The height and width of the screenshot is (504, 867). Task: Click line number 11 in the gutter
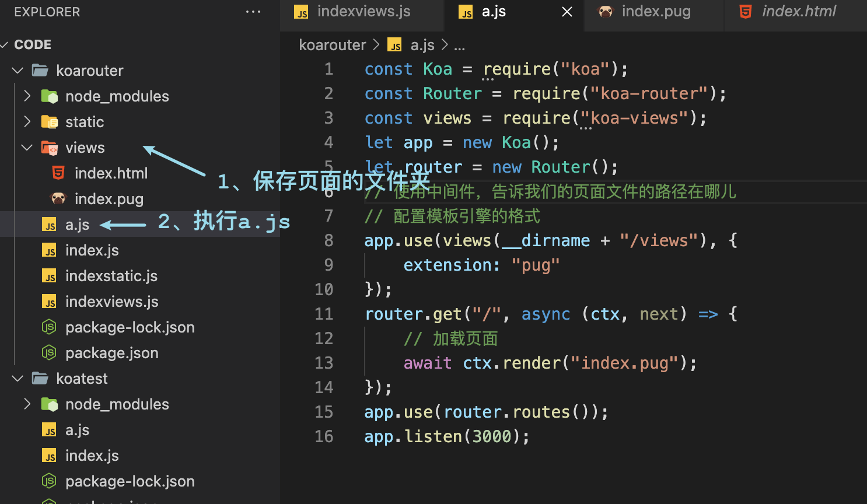point(324,314)
